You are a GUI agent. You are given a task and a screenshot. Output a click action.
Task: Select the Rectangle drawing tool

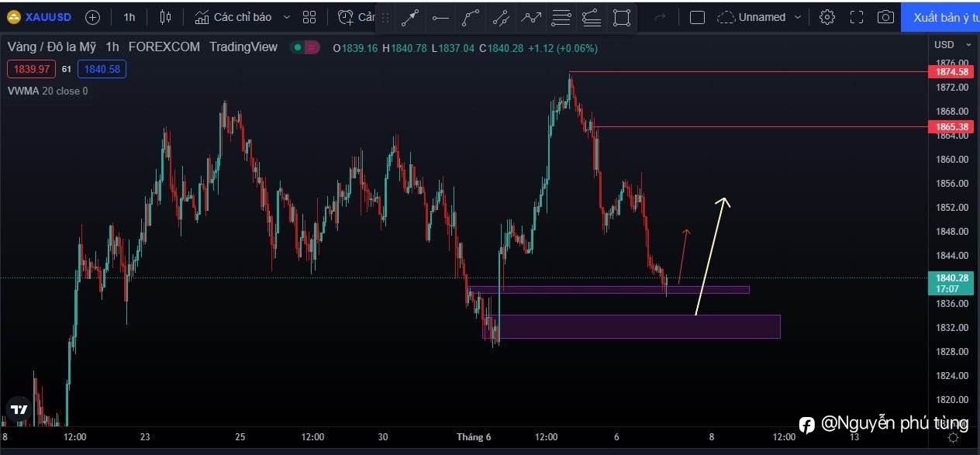point(621,17)
